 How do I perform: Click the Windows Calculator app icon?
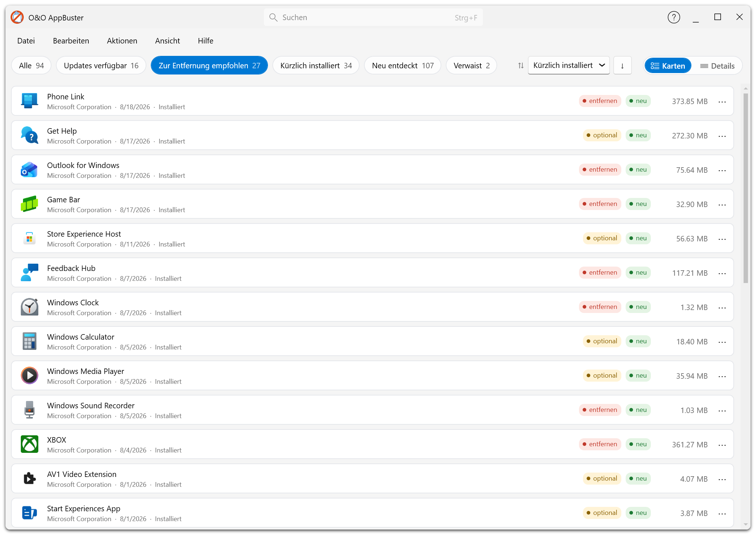pyautogui.click(x=30, y=341)
